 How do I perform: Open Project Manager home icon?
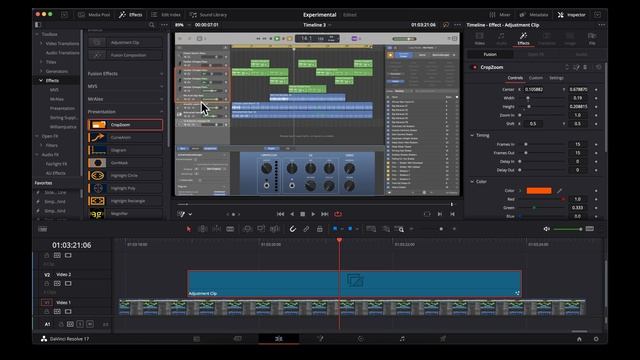pyautogui.click(x=579, y=339)
